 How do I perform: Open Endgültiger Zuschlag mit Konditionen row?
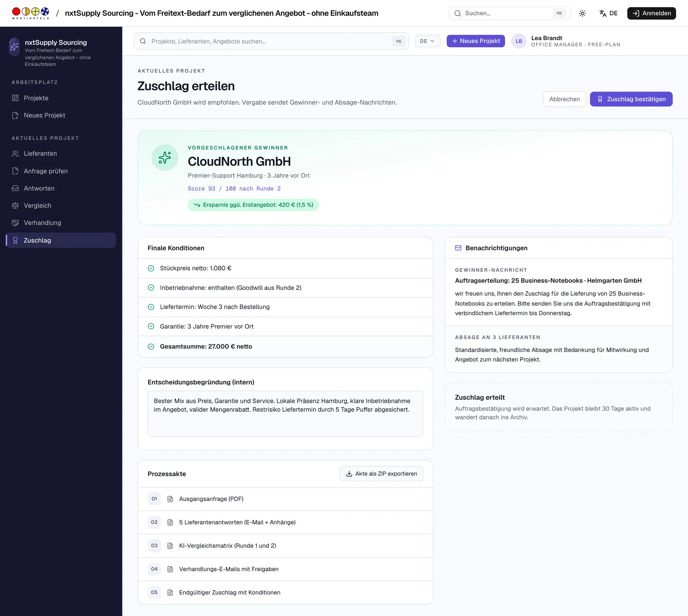(x=285, y=593)
